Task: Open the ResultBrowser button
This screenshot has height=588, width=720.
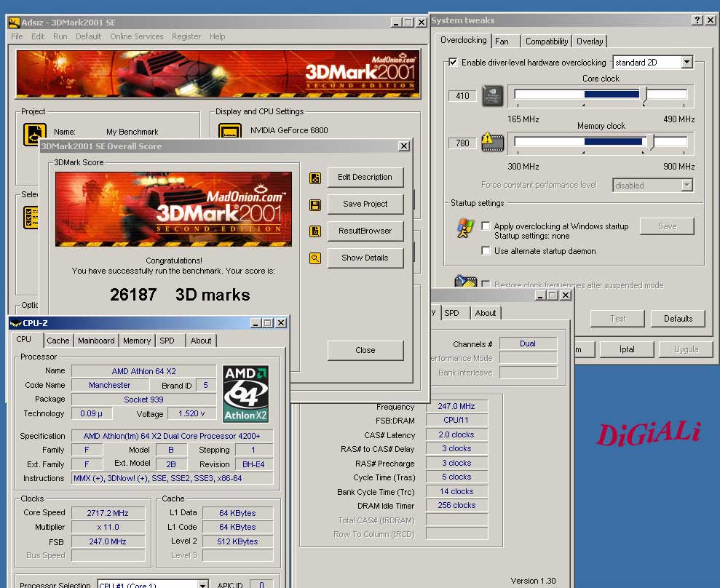Action: [x=365, y=231]
